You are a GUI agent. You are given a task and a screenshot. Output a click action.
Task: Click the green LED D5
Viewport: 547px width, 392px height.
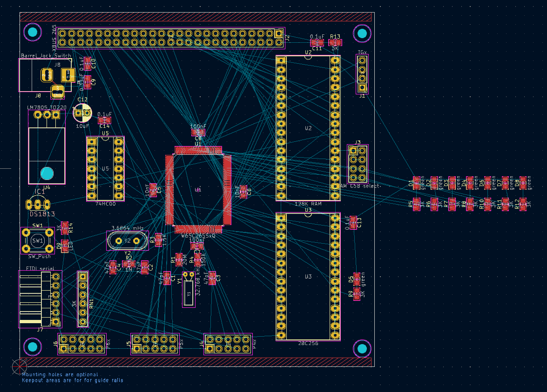click(x=357, y=279)
